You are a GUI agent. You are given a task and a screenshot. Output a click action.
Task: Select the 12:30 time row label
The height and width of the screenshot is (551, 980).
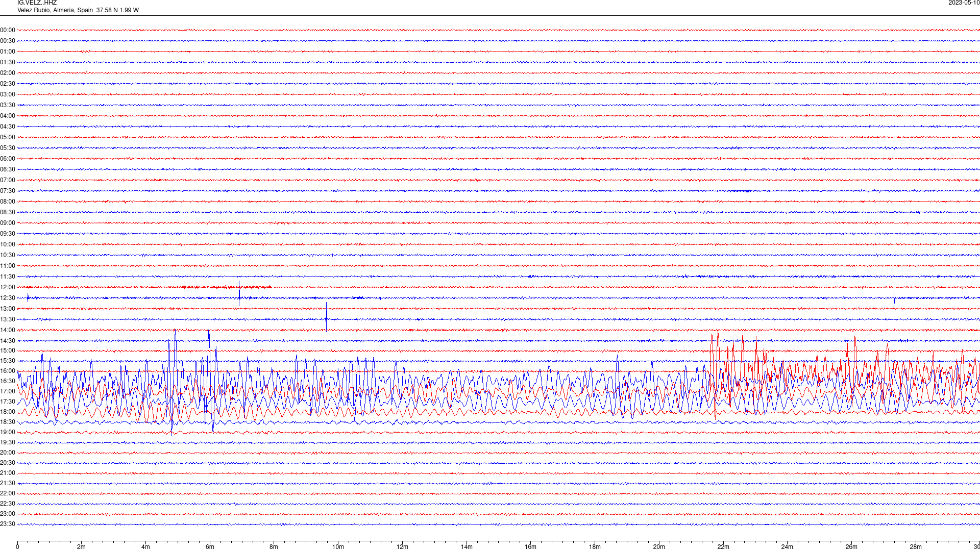coord(8,298)
